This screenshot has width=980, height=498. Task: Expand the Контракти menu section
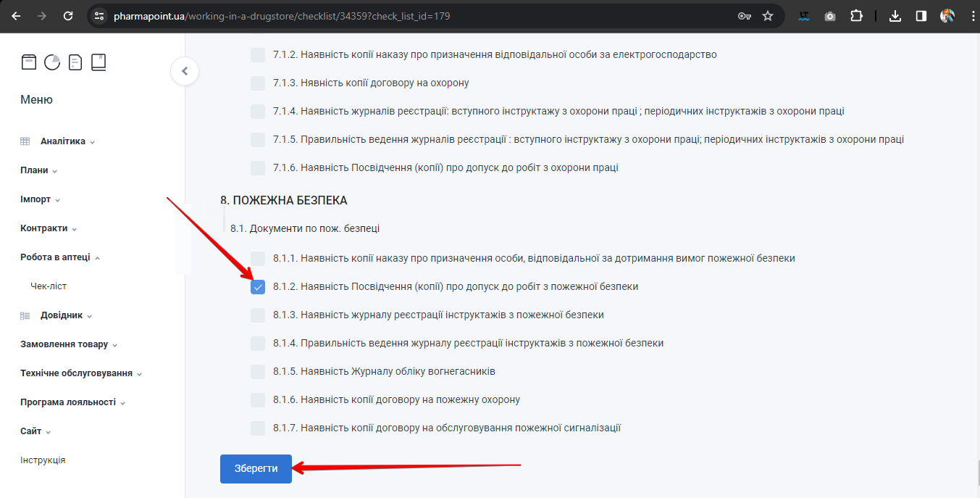coord(44,228)
